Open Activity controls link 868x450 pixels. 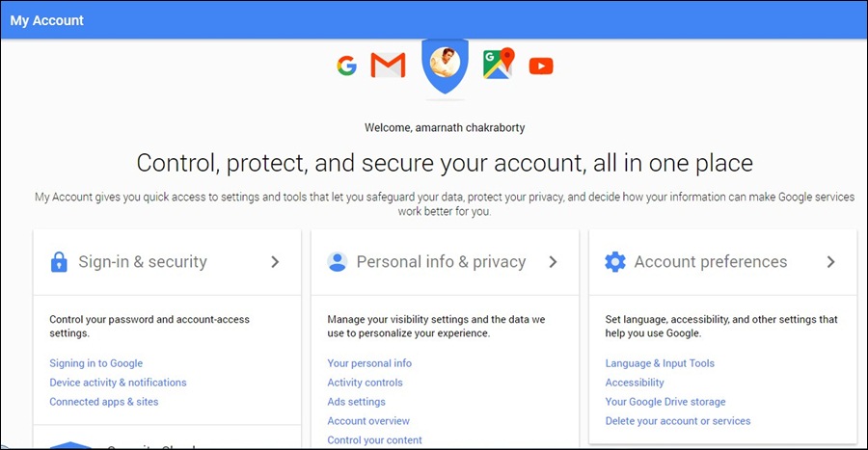(x=365, y=383)
